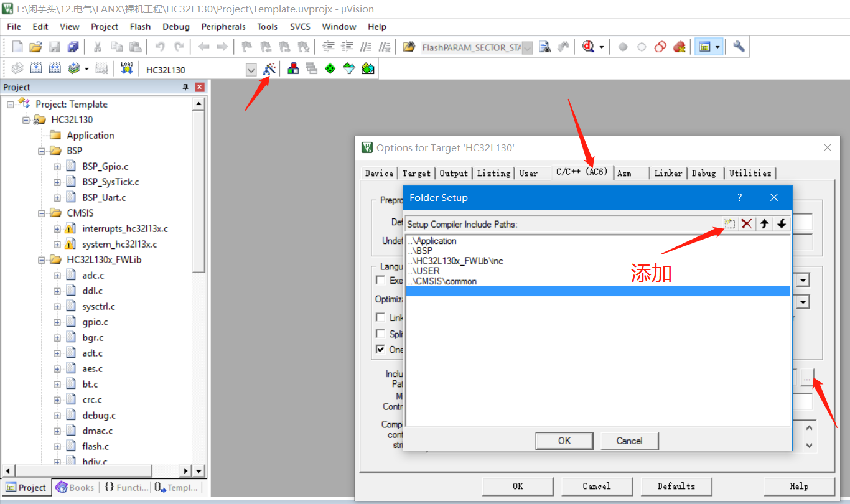Click the Insert Bookmark flag icon
The image size is (850, 504).
247,47
